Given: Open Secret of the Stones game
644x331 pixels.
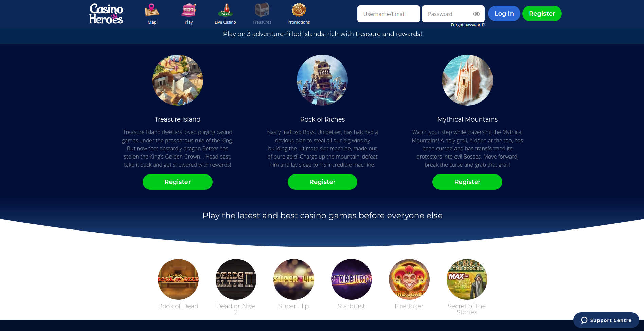Looking at the screenshot, I should [467, 279].
